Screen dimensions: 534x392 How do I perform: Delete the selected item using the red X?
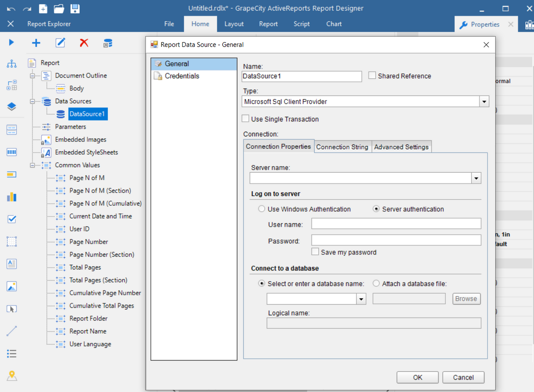(83, 43)
